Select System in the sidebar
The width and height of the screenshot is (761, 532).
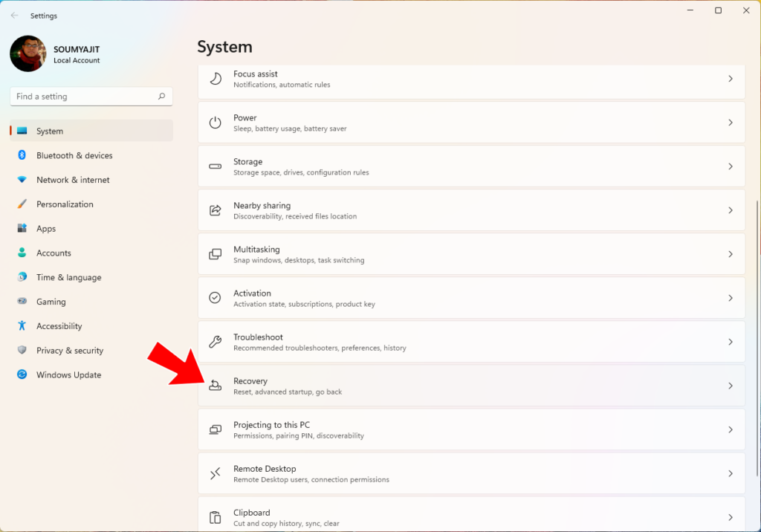tap(91, 131)
